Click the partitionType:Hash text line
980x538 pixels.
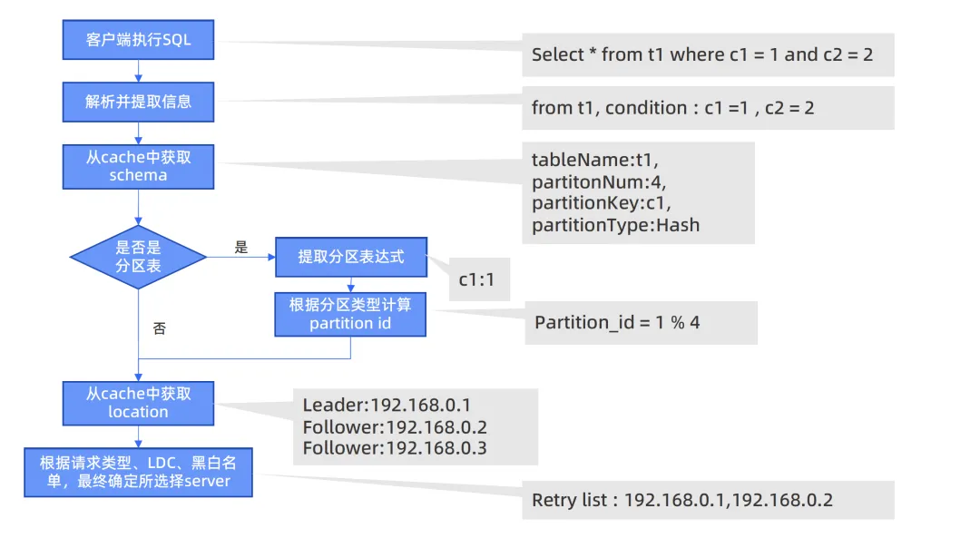615,225
